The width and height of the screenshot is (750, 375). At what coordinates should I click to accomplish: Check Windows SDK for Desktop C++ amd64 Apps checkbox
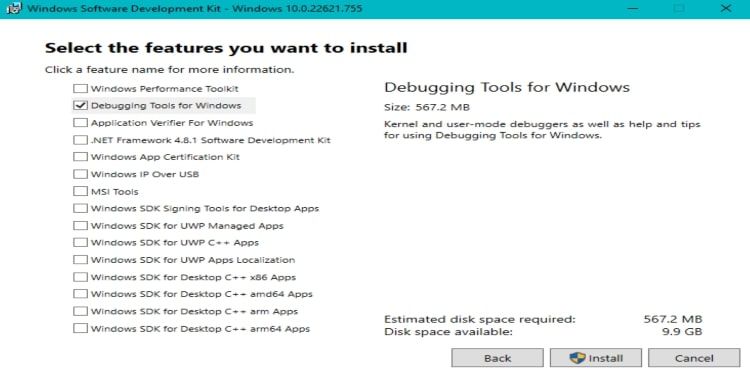coord(80,294)
